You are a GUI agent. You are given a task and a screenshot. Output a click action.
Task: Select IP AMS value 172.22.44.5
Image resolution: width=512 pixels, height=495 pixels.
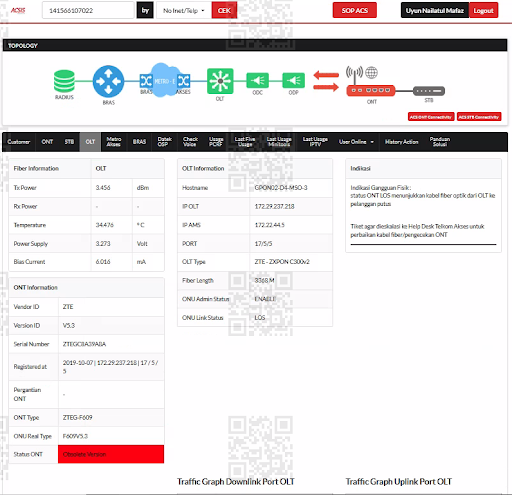point(269,225)
